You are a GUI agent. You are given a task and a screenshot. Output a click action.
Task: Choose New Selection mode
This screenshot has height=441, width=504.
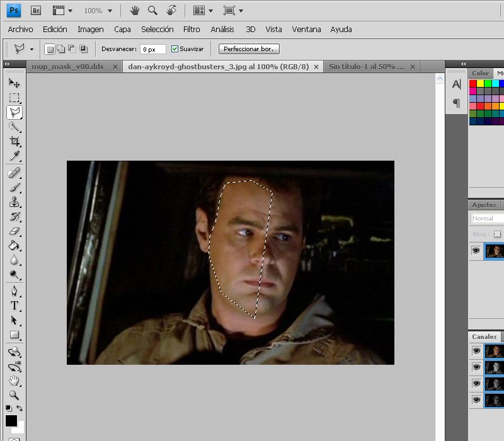50,49
